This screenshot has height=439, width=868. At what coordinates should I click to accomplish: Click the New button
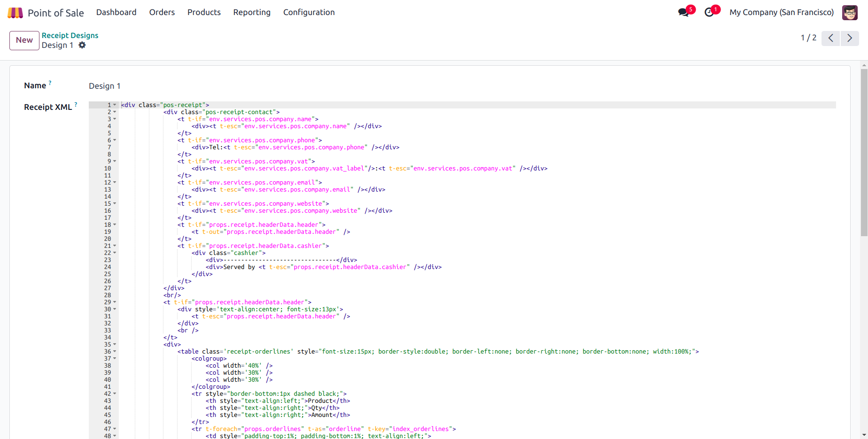coord(24,40)
